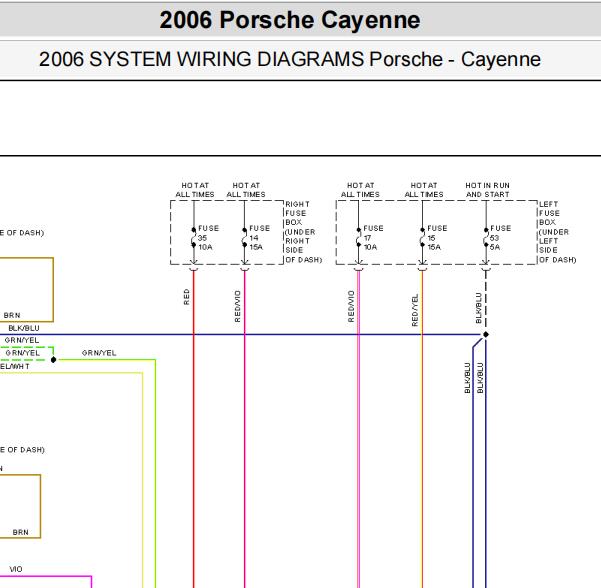Click the 'BRN' label in upper tan box
This screenshot has height=588, width=601.
(x=12, y=315)
